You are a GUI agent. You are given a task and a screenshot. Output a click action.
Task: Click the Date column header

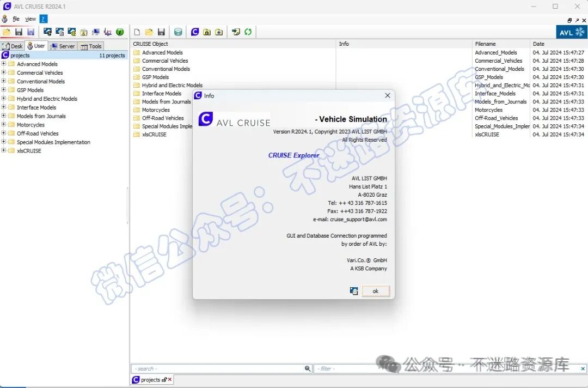tap(559, 44)
